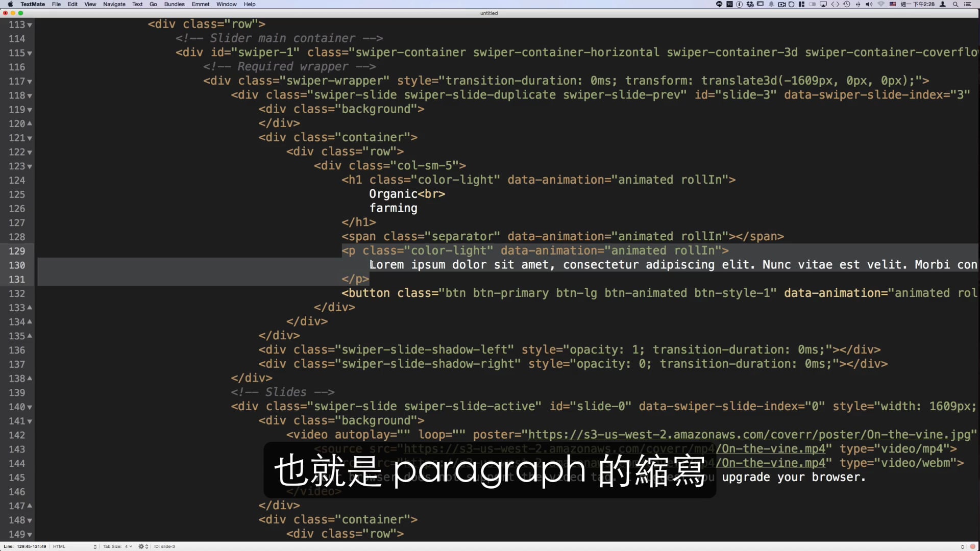Click the Wi-Fi status icon
This screenshot has height=551, width=980.
coord(881,4)
